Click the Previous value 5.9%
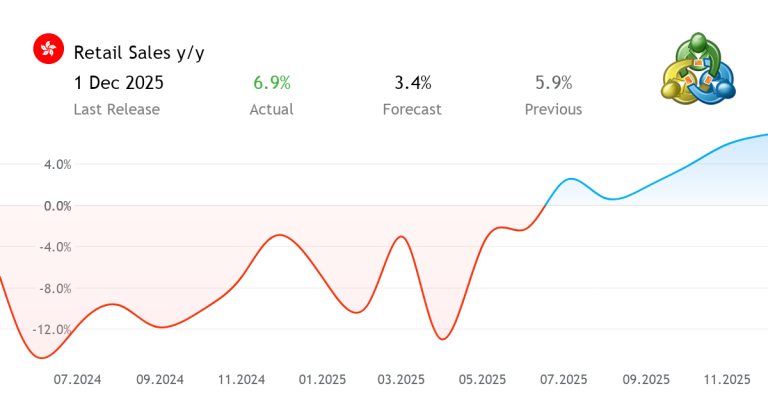 click(x=553, y=82)
